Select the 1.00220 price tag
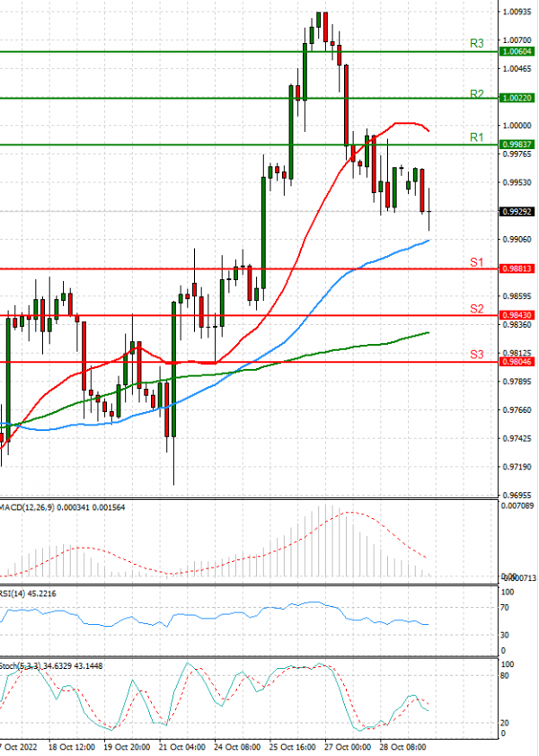Screen dimensions: 539x756 (x=517, y=98)
